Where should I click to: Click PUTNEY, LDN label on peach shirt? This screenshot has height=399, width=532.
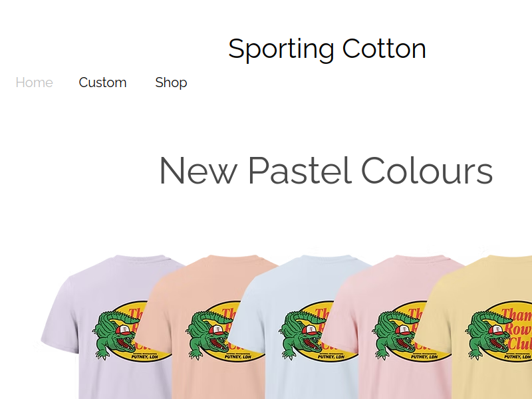[x=238, y=356]
